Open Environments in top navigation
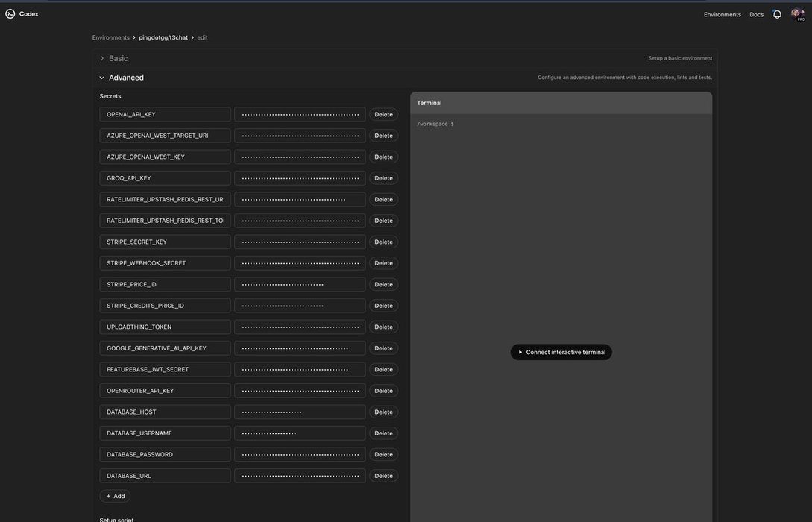Screen dimensions: 812x522 pyautogui.click(x=722, y=14)
